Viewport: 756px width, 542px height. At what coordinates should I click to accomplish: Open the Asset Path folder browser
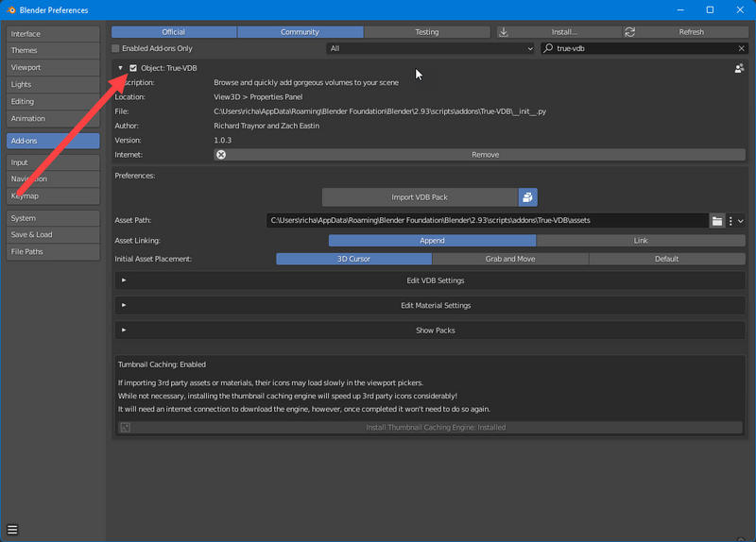pyautogui.click(x=717, y=220)
